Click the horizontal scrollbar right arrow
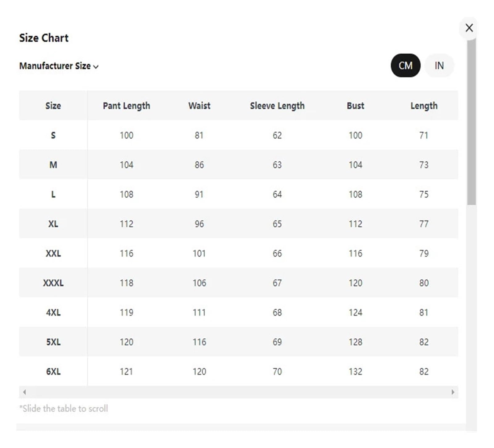Image resolution: width=494 pixels, height=448 pixels. (453, 392)
